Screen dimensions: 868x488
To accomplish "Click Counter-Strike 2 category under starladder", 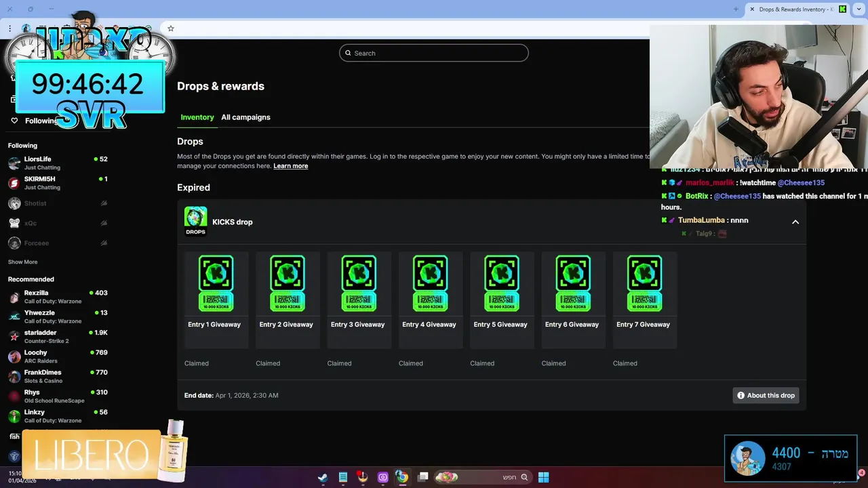I will (x=47, y=341).
